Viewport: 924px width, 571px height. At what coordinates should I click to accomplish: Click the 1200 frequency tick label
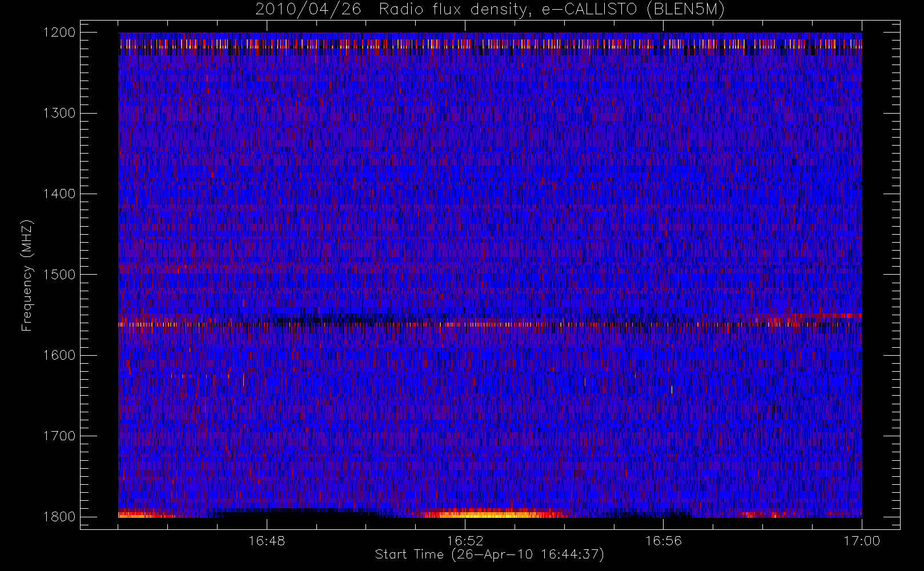59,33
